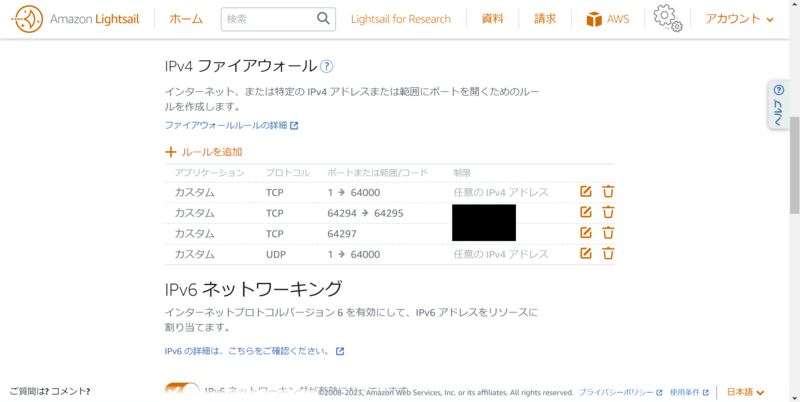Click the page vertical scrollbar thumb
Image resolution: width=800 pixels, height=402 pixels.
click(x=794, y=165)
